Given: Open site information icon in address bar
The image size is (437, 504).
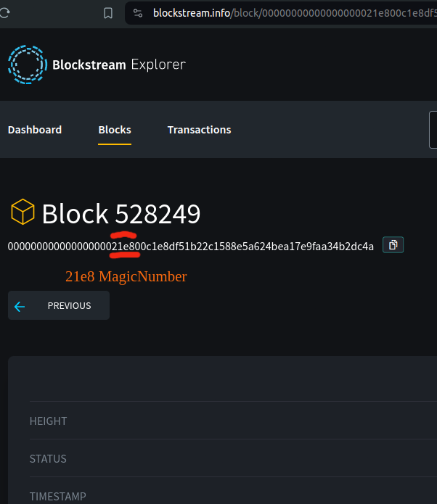Looking at the screenshot, I should point(139,13).
